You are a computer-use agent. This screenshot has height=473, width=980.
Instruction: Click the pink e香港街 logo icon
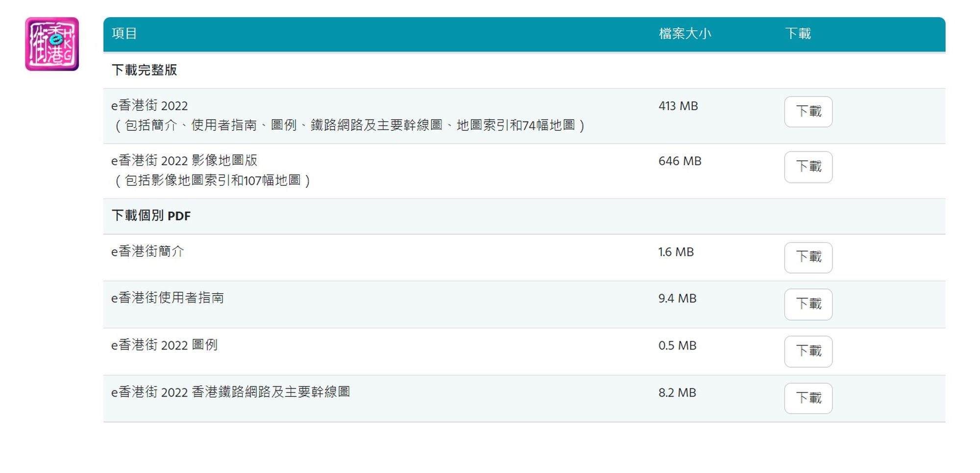tap(52, 44)
